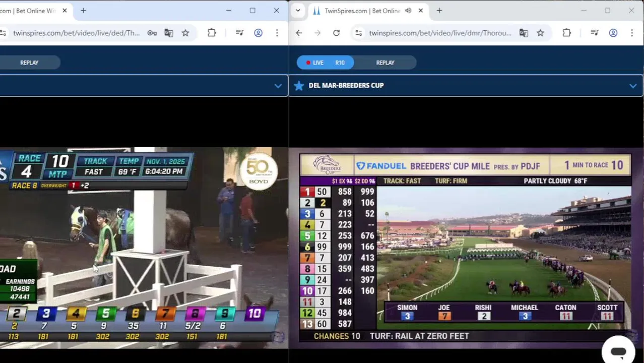This screenshot has width=644, height=363.
Task: Click the site info icon in the left address bar
Action: pyautogui.click(x=3, y=33)
